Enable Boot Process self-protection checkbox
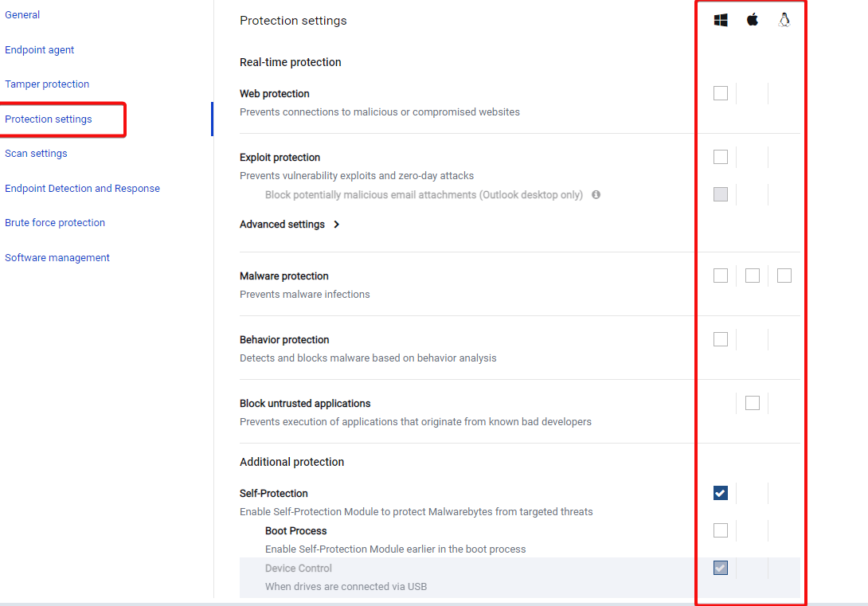868x606 pixels. coord(721,530)
